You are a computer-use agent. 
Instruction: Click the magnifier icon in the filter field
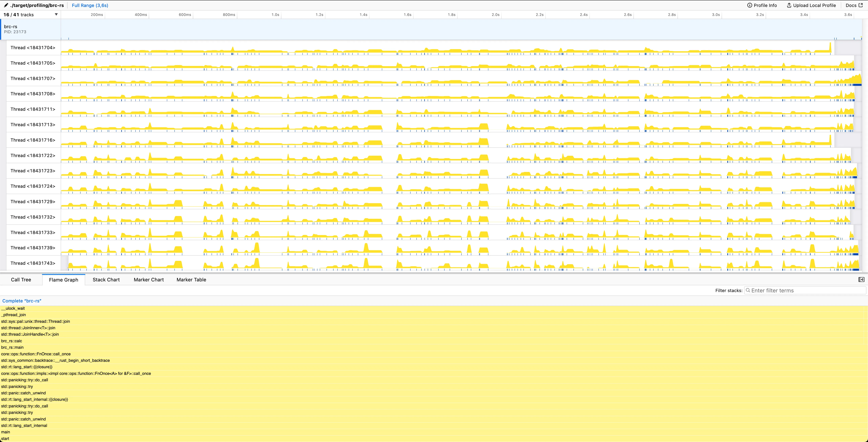point(748,290)
